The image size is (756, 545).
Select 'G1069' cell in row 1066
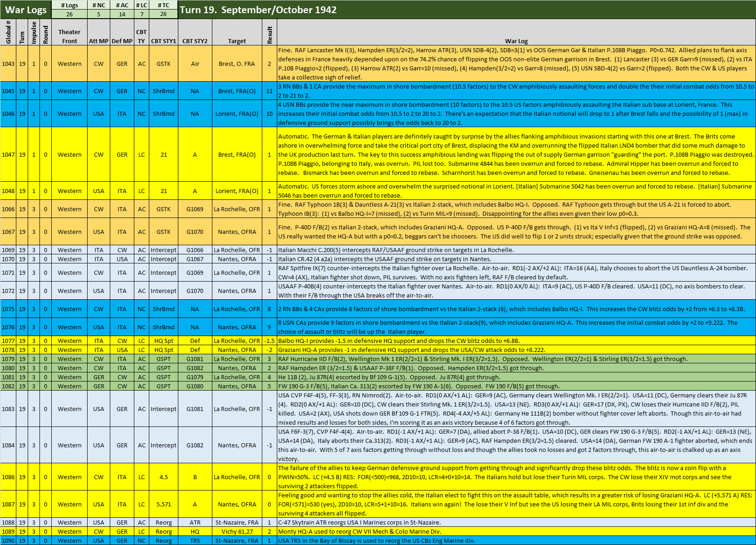(x=195, y=209)
